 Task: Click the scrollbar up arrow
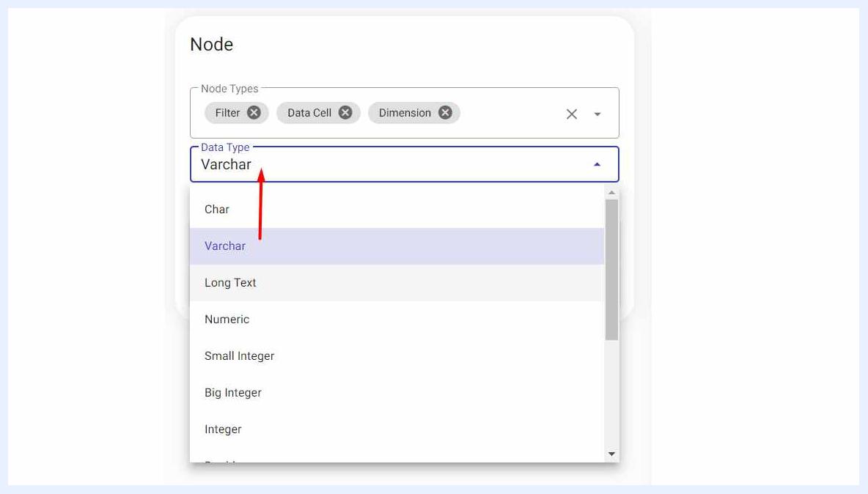click(611, 193)
